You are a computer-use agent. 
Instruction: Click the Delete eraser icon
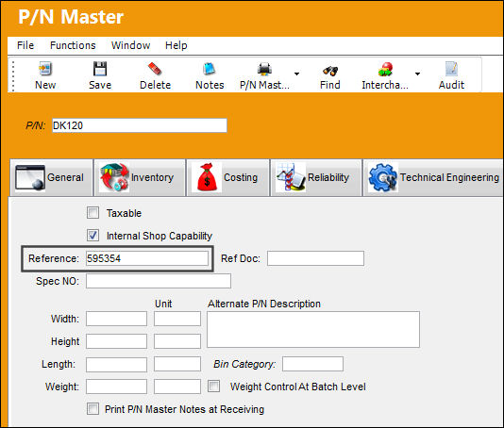pyautogui.click(x=155, y=69)
